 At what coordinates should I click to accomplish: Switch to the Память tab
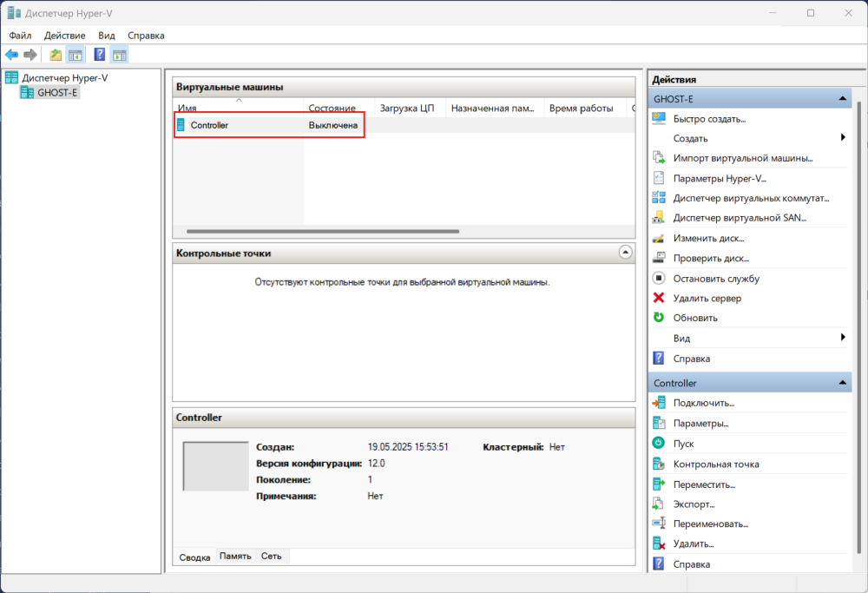[235, 556]
